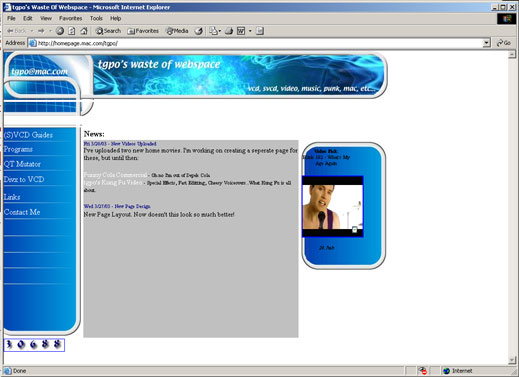
Task: Click the Video Pick thumbnail image
Action: click(332, 207)
